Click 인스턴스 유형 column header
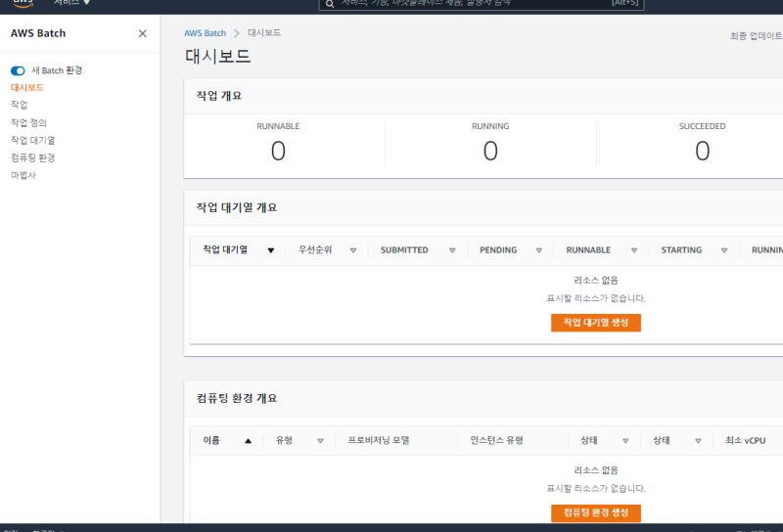Viewport: 783px width, 532px height. (496, 440)
